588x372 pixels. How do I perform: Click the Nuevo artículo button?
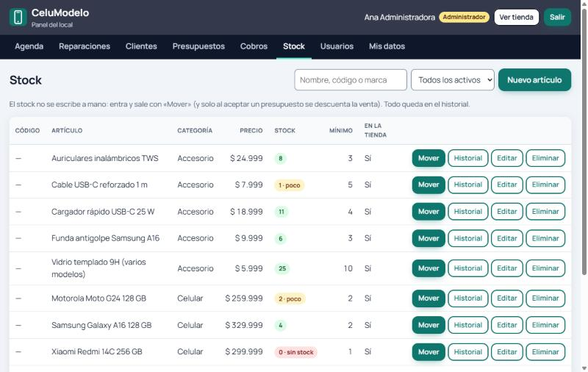tap(534, 80)
